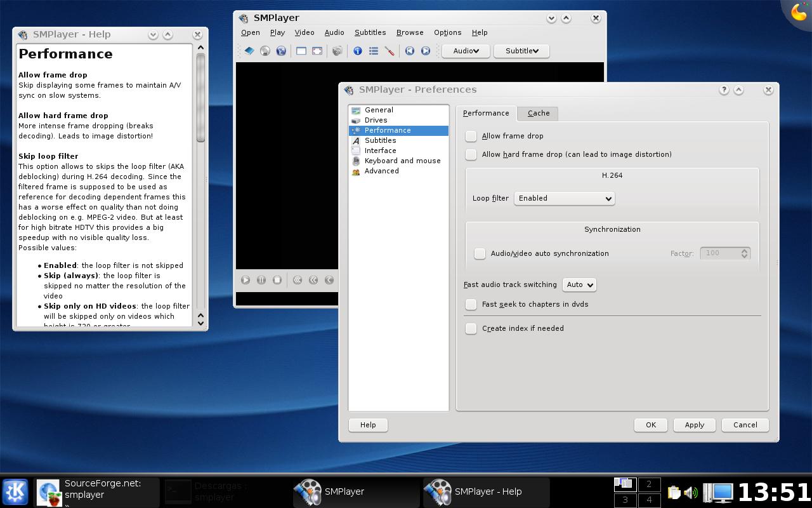
Task: Open the Open menu in SMPlayer
Action: coord(251,32)
